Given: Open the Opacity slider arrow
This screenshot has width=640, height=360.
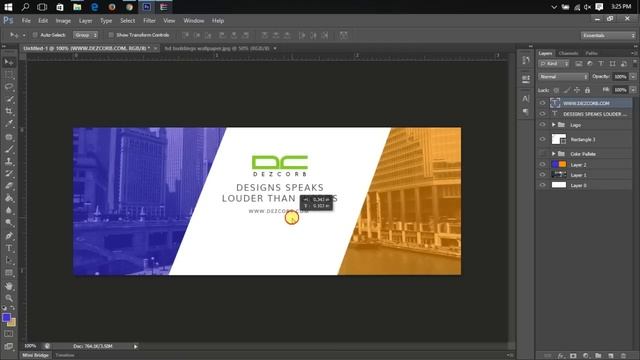Looking at the screenshot, I should 633,77.
